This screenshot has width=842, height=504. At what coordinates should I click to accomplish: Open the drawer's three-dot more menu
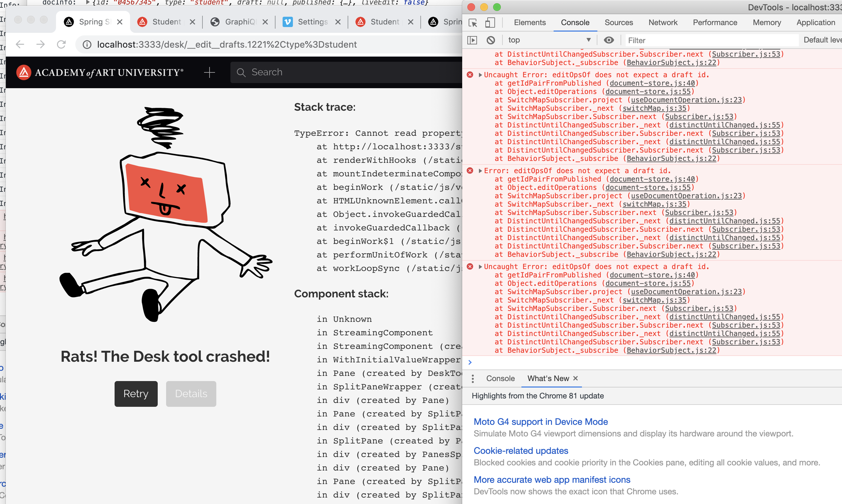[472, 378]
